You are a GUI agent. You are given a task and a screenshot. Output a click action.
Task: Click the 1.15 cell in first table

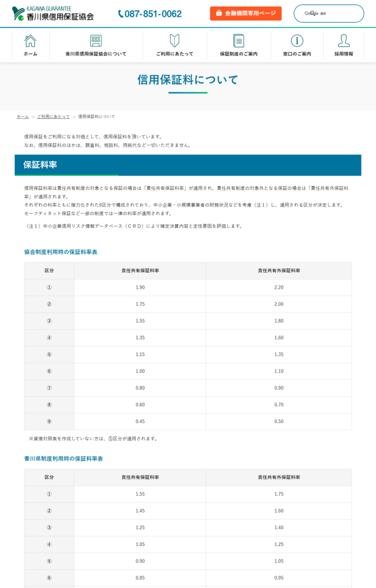140,354
